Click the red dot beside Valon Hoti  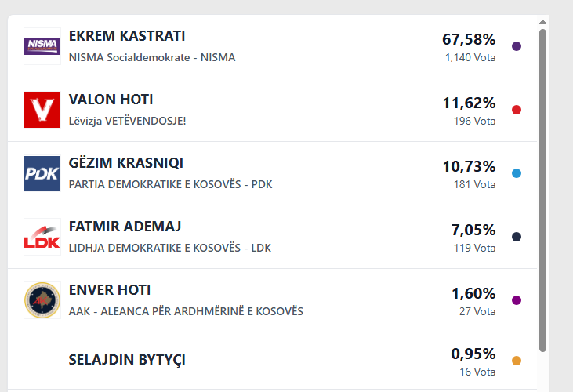point(517,110)
